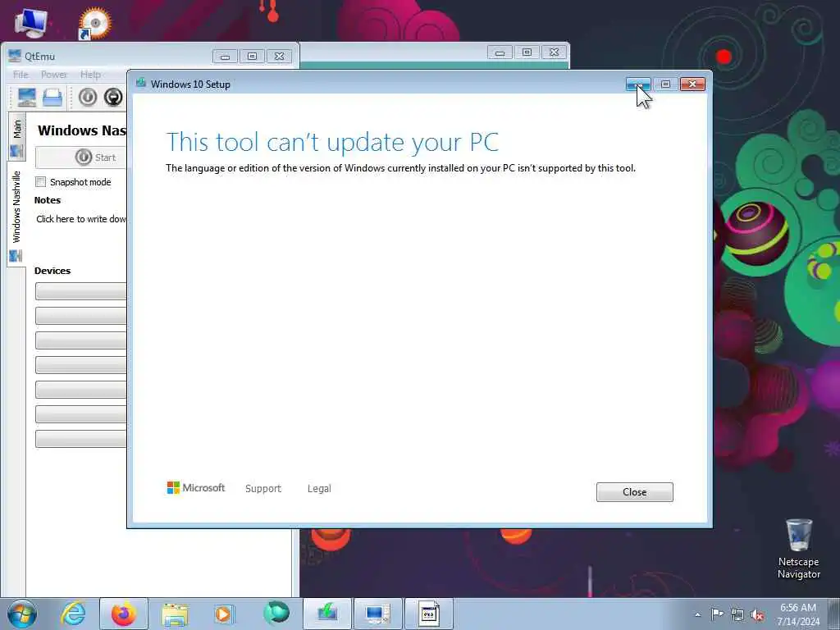Open the clock showing 6:56 AM

coord(798,614)
